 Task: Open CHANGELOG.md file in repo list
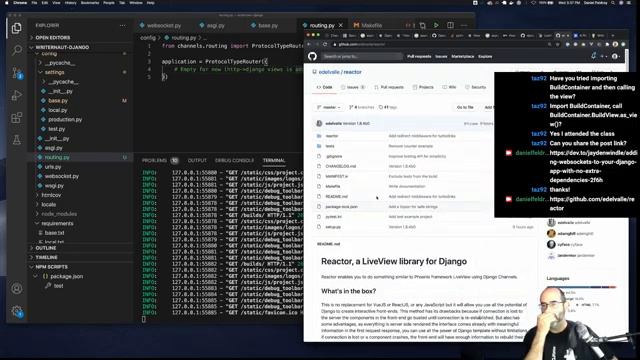[340, 167]
